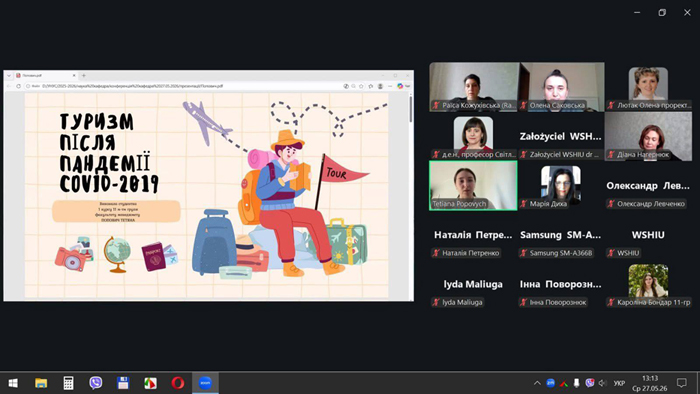Open the notification center icon
The image size is (700, 394).
tap(682, 383)
